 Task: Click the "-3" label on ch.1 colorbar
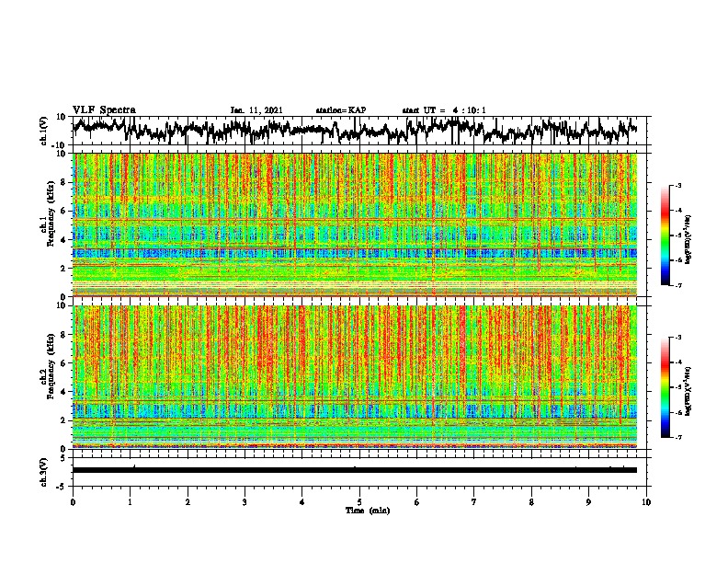[678, 186]
